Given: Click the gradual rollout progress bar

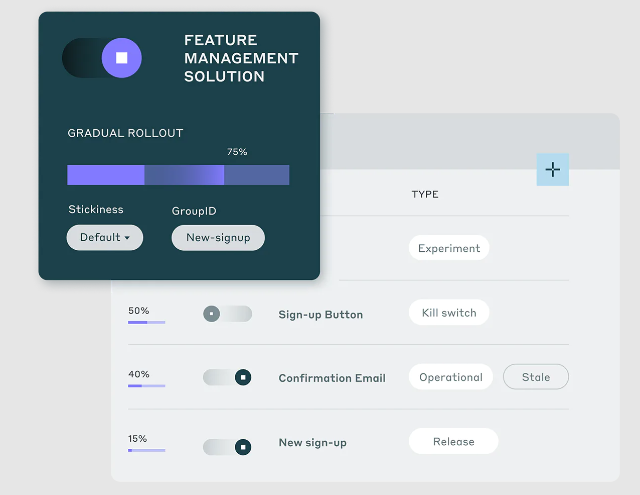Looking at the screenshot, I should point(178,175).
